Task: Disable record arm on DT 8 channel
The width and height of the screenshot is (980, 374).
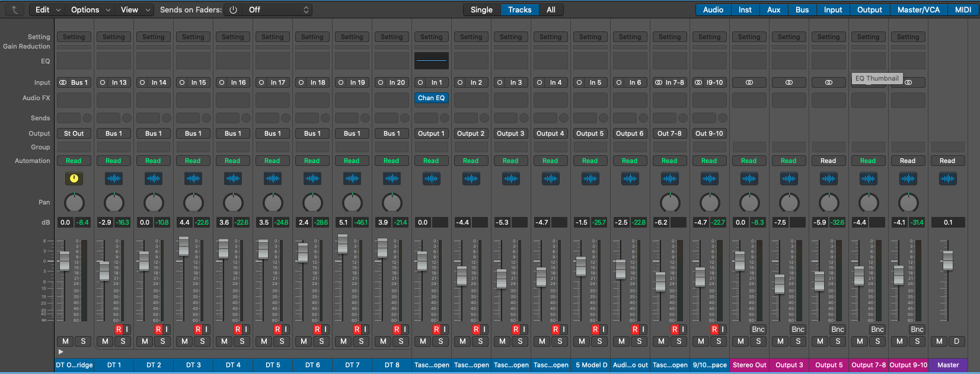Action: pos(397,330)
